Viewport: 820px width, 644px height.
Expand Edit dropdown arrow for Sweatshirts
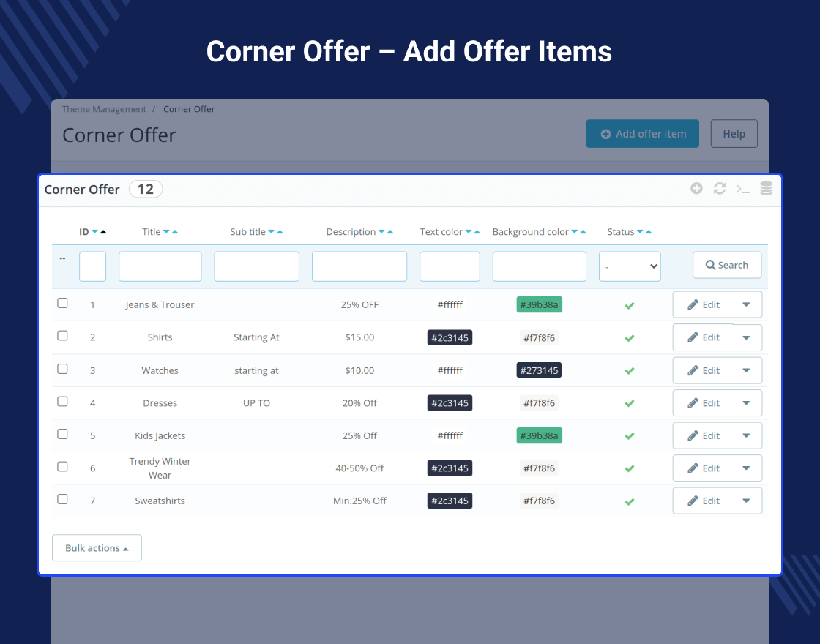tap(746, 501)
